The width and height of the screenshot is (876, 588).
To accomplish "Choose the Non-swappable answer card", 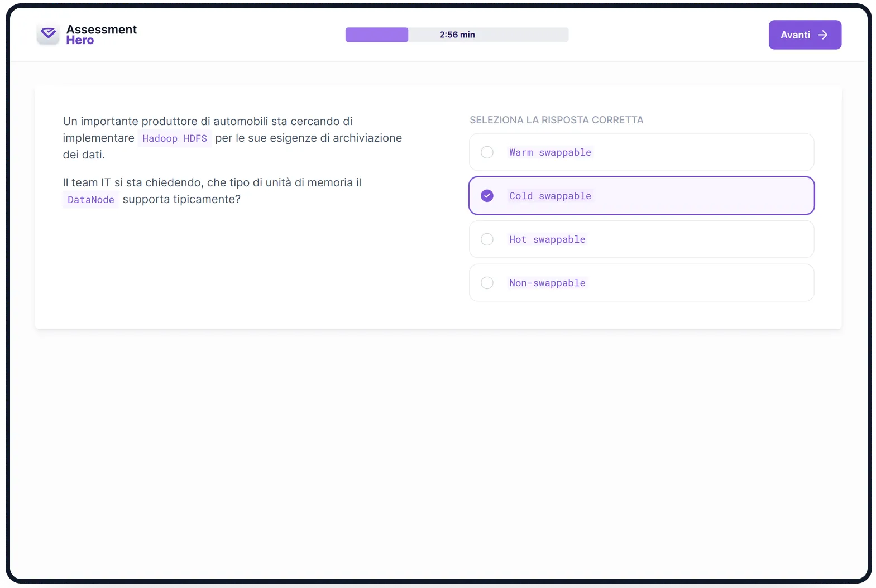I will click(642, 283).
